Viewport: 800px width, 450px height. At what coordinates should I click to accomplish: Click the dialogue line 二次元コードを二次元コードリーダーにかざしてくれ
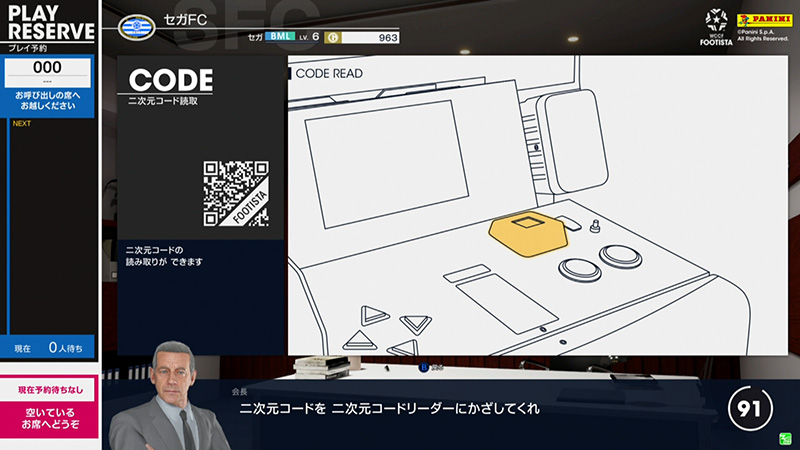pos(390,409)
